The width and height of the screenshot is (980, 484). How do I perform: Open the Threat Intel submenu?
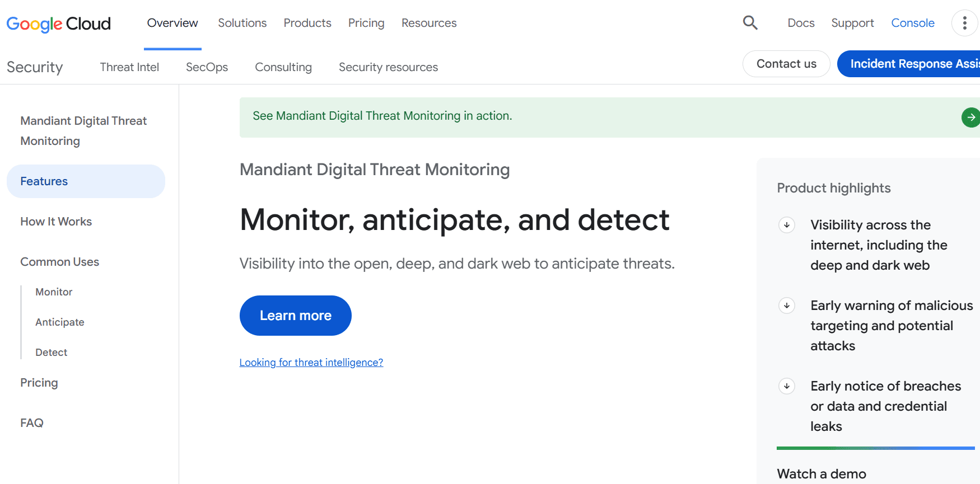[x=129, y=67]
